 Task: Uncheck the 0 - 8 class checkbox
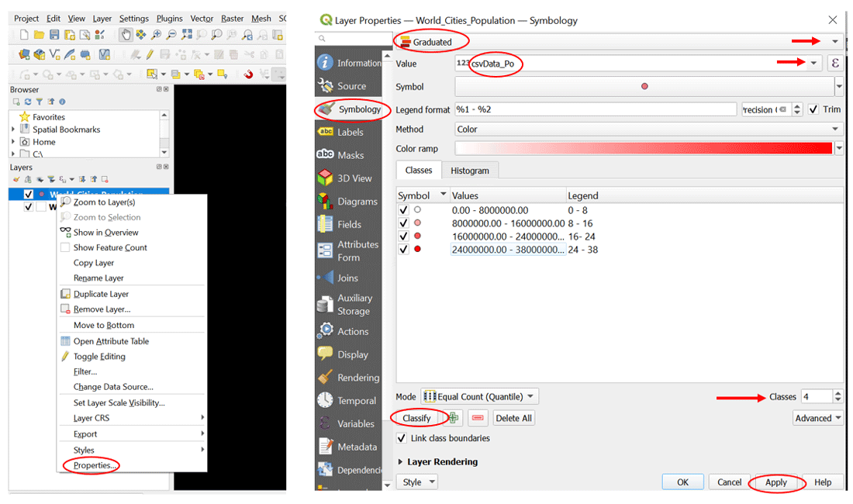coord(403,210)
